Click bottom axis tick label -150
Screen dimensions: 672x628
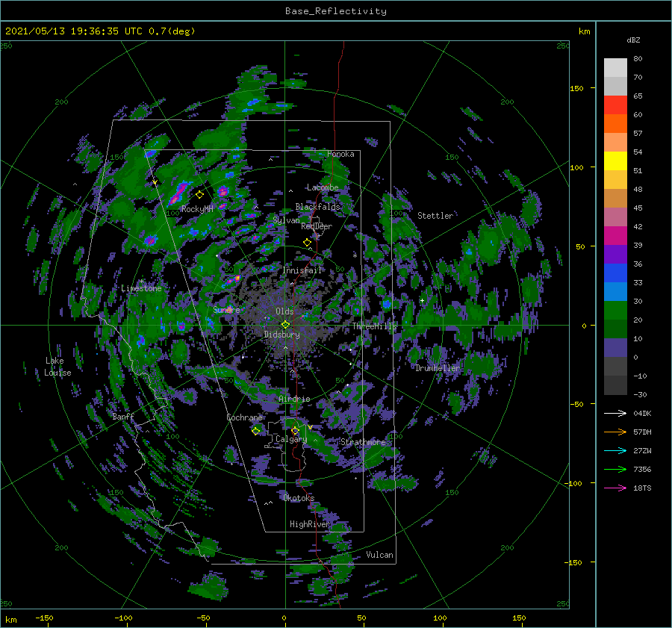pos(44,618)
